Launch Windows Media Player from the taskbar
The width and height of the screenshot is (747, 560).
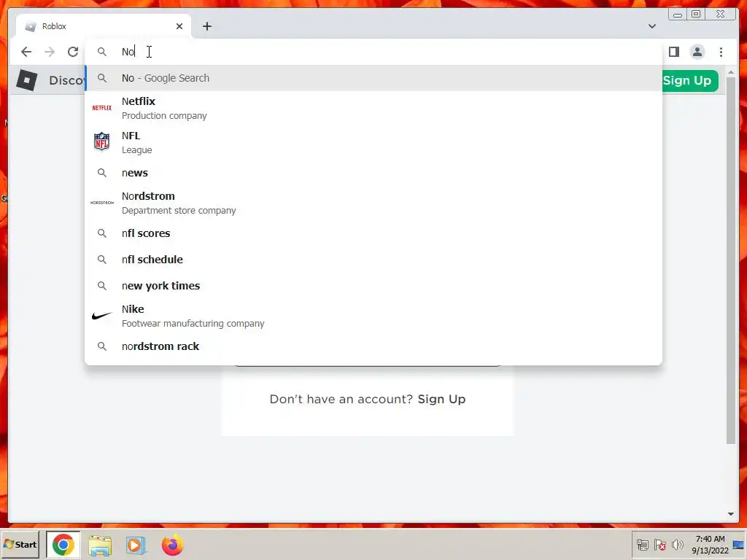tap(136, 545)
